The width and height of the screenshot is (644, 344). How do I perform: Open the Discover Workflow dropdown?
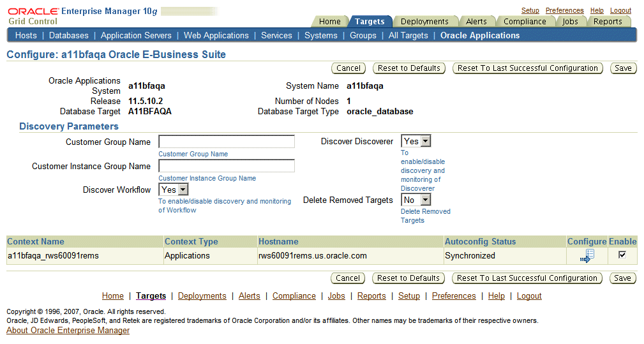tap(174, 190)
